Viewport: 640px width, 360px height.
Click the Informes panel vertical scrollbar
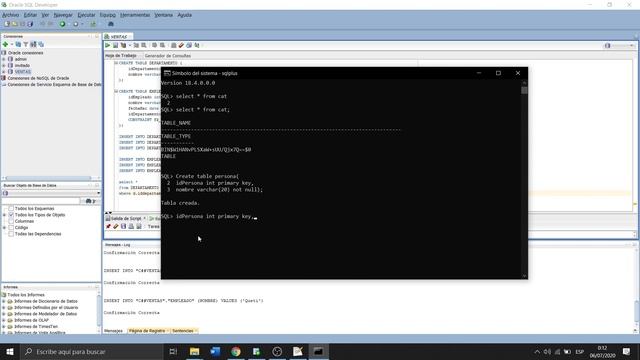pos(98,313)
